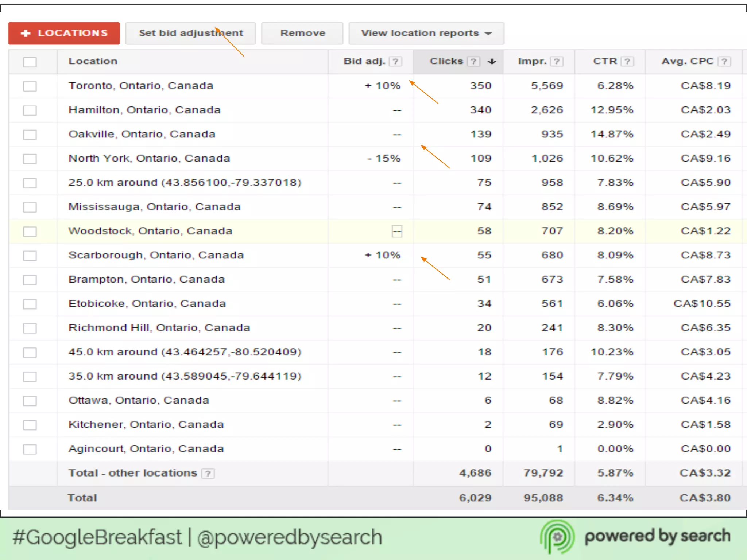Sort by Location column header
Screen dimensions: 747x560
[x=93, y=61]
